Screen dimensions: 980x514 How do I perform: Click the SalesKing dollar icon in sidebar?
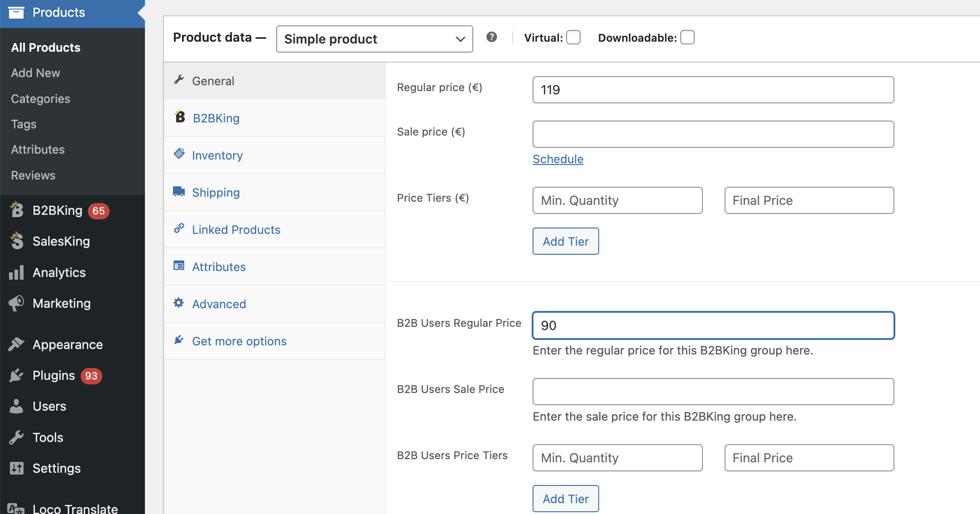(x=17, y=241)
